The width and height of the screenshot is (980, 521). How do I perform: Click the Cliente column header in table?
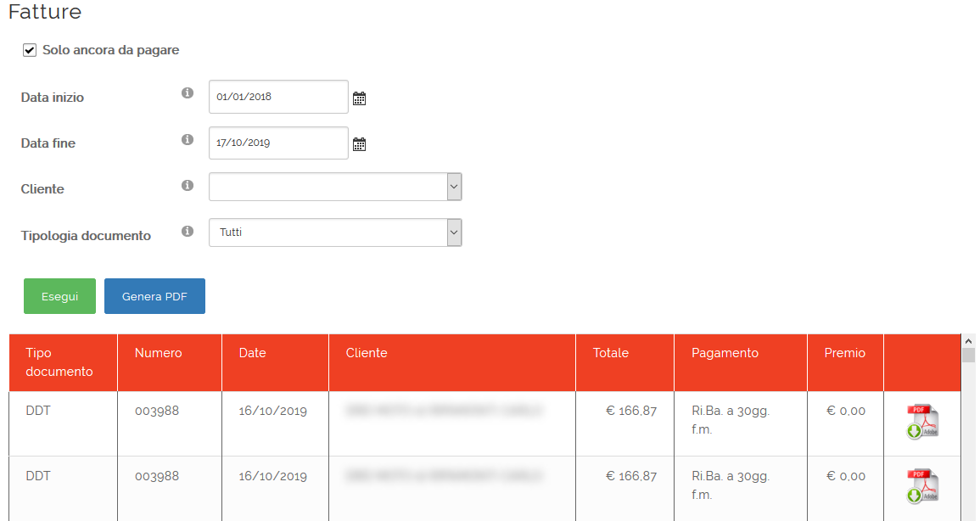pos(367,353)
